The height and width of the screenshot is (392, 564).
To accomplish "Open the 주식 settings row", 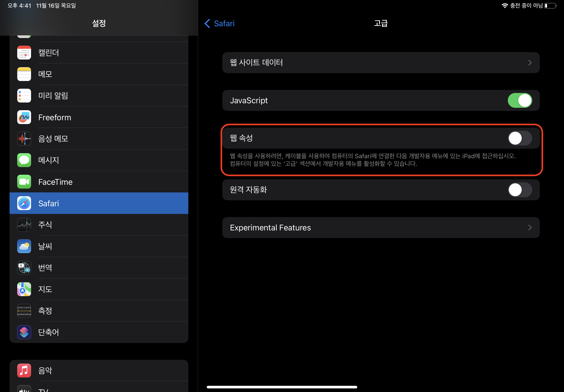I will (99, 225).
